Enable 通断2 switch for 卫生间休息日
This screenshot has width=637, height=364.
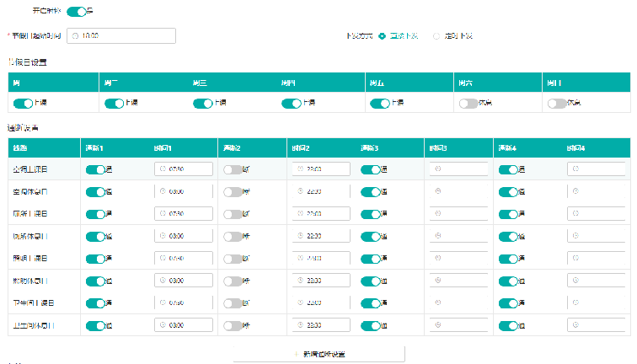233,326
